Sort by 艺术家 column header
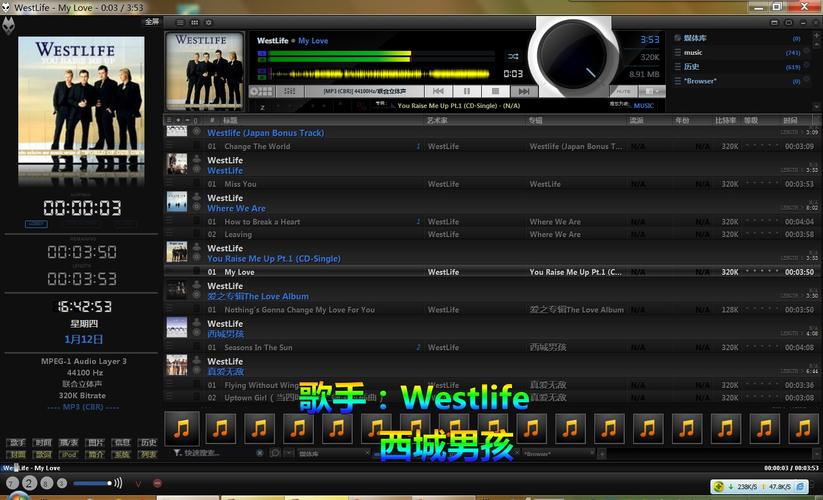 tap(437, 120)
